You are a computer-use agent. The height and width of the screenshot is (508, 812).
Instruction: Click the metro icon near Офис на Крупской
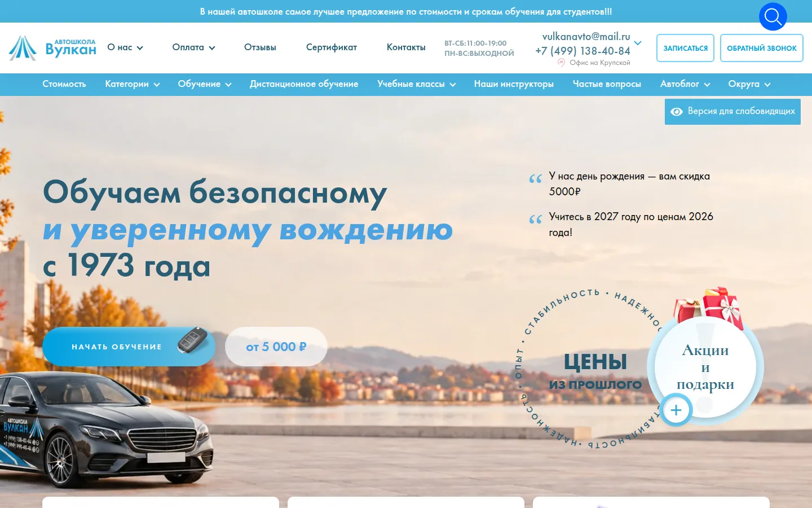[x=561, y=63]
